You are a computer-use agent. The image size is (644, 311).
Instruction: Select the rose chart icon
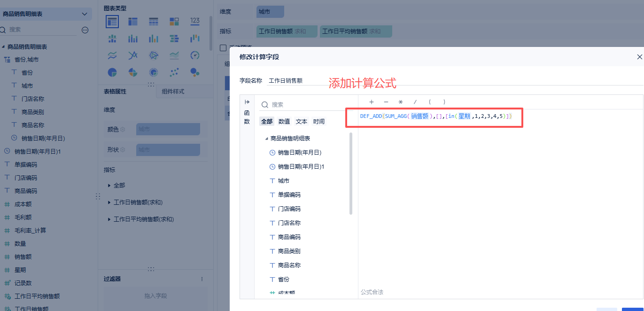point(133,72)
